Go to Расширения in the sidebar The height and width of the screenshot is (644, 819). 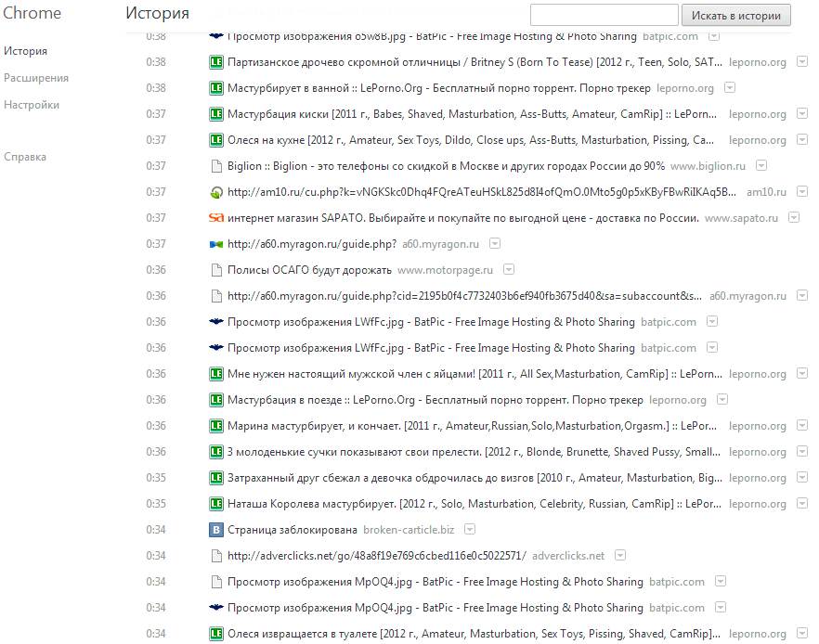tap(36, 78)
